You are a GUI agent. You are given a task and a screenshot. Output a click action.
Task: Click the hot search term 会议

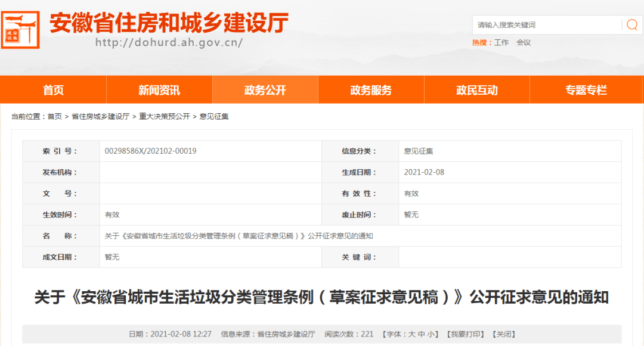[524, 43]
